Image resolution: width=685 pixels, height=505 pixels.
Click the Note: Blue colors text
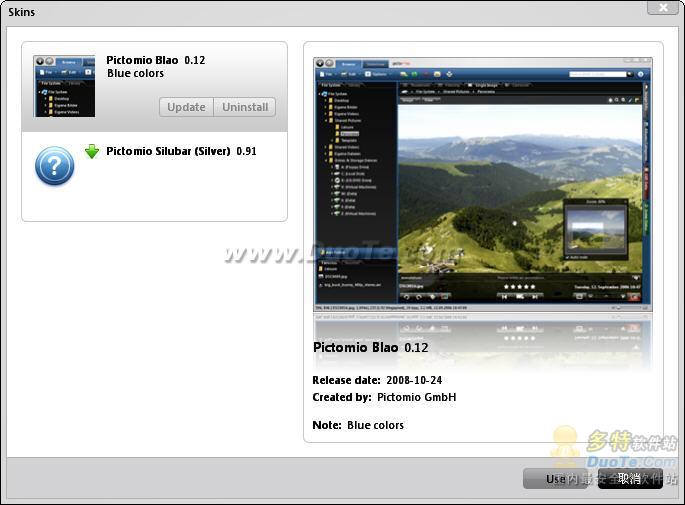pyautogui.click(x=358, y=425)
